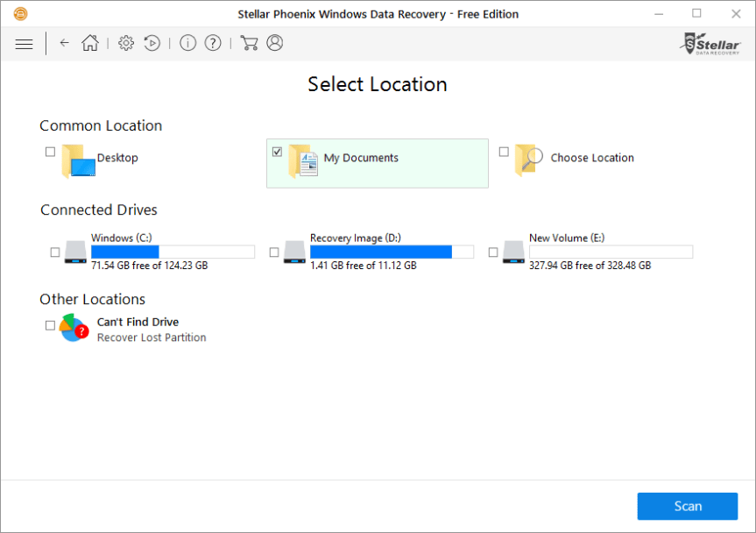Click the Buy Online shopping cart icon
The image size is (756, 533).
249,43
